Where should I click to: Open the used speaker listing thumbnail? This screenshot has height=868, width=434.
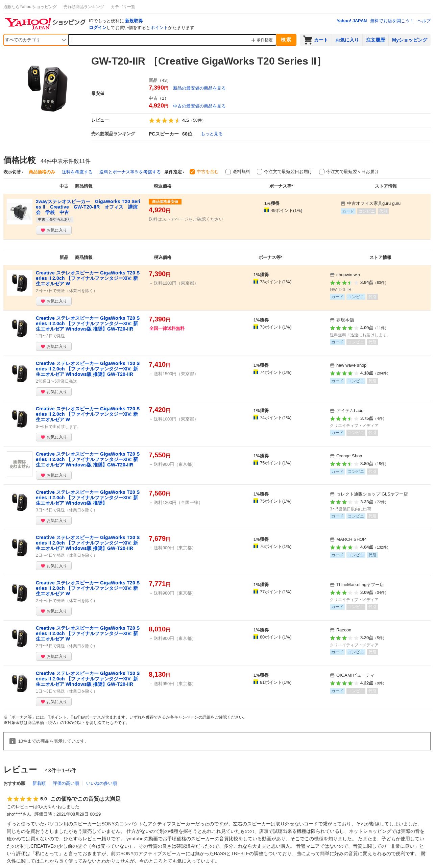[20, 212]
